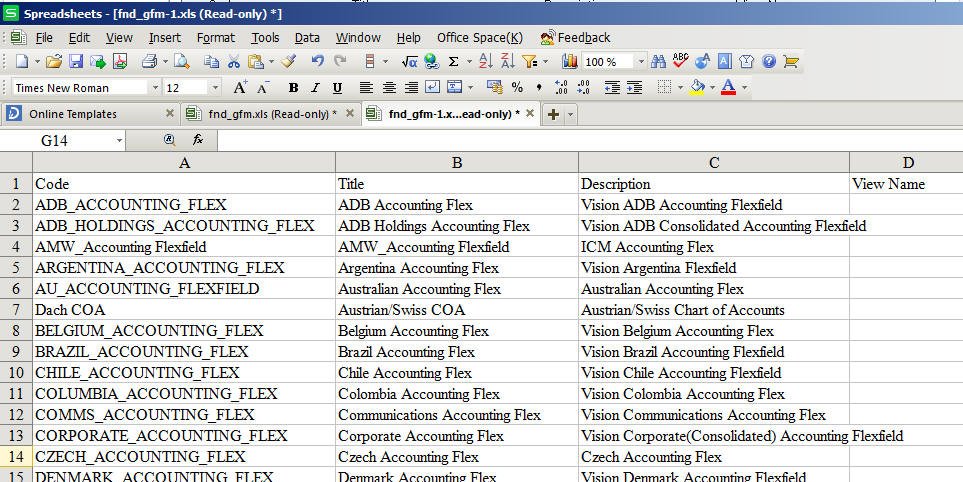This screenshot has width=963, height=482.
Task: Apply currency style to cells
Action: 494,88
